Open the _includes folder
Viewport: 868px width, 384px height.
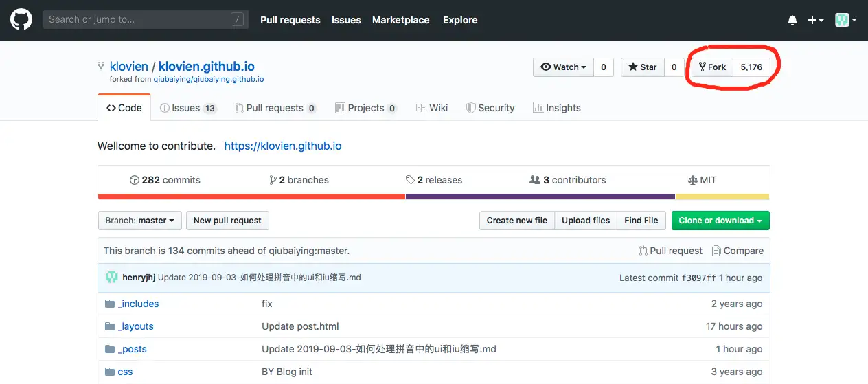click(x=139, y=304)
